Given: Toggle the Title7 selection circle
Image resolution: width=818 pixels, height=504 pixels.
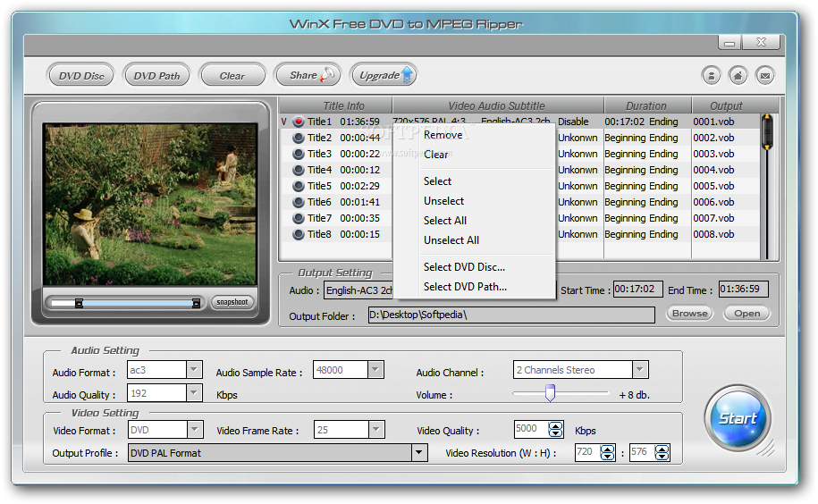Looking at the screenshot, I should (299, 218).
